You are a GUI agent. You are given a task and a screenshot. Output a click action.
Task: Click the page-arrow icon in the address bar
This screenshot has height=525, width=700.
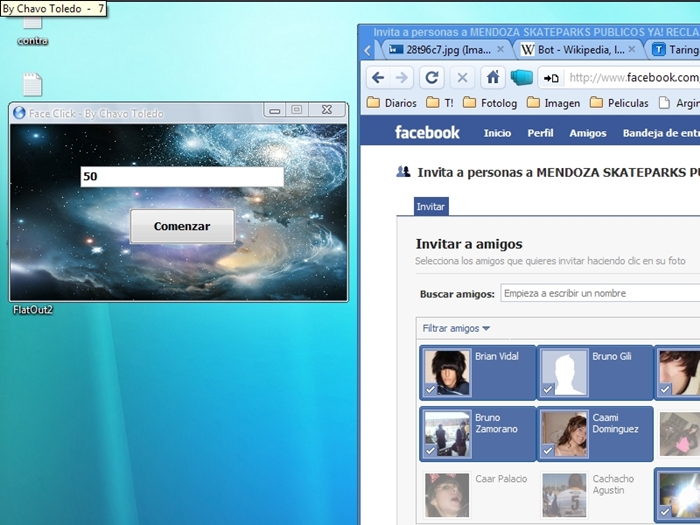(x=551, y=78)
